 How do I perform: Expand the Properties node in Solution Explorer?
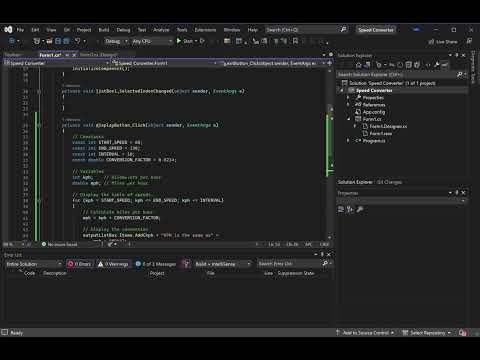point(349,98)
